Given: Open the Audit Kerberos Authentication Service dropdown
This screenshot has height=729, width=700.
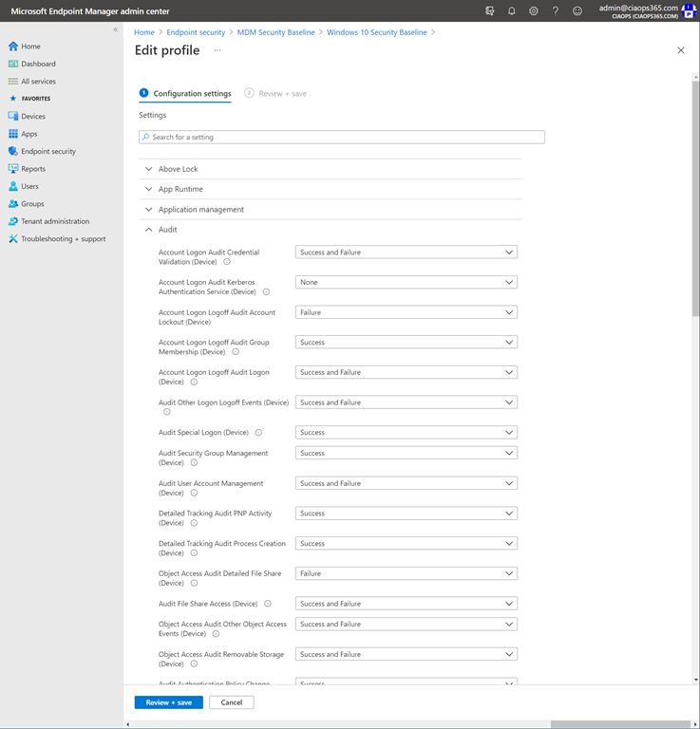Looking at the screenshot, I should click(x=406, y=282).
